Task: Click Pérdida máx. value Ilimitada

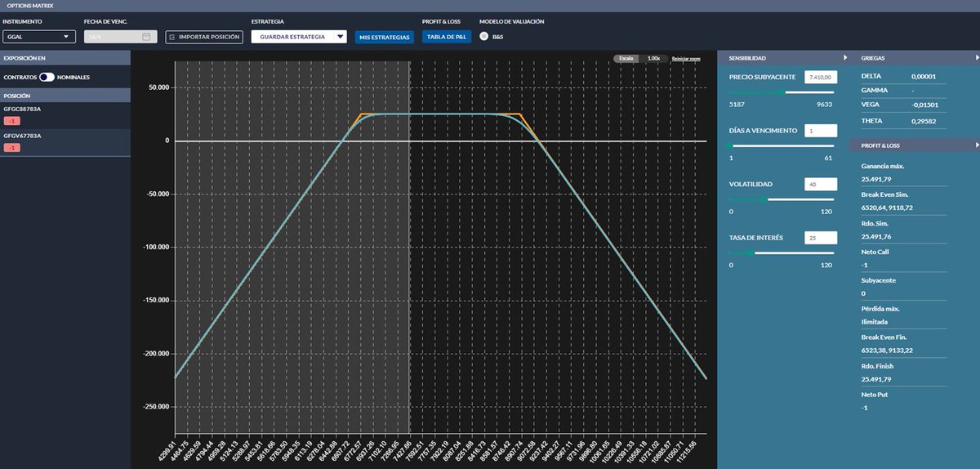Action: 873,321
